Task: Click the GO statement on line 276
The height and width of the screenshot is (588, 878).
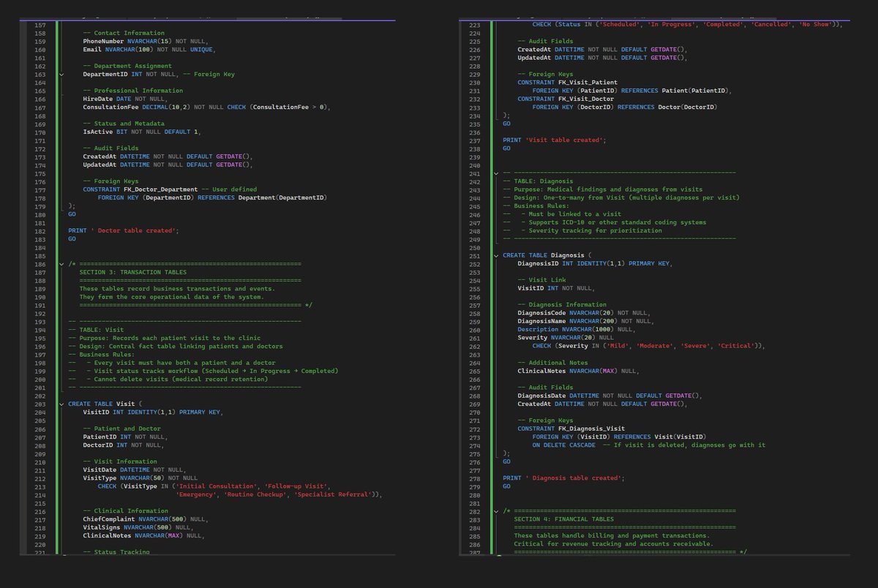Action: click(x=506, y=461)
